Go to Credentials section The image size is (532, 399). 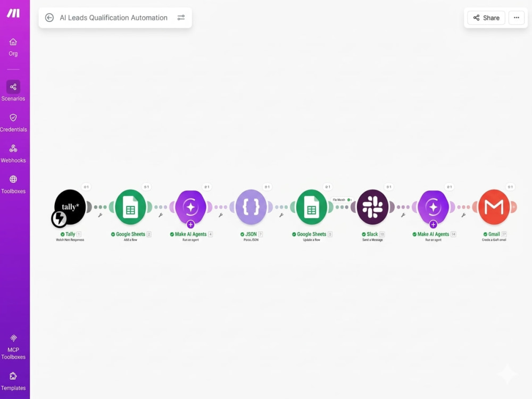coord(13,123)
